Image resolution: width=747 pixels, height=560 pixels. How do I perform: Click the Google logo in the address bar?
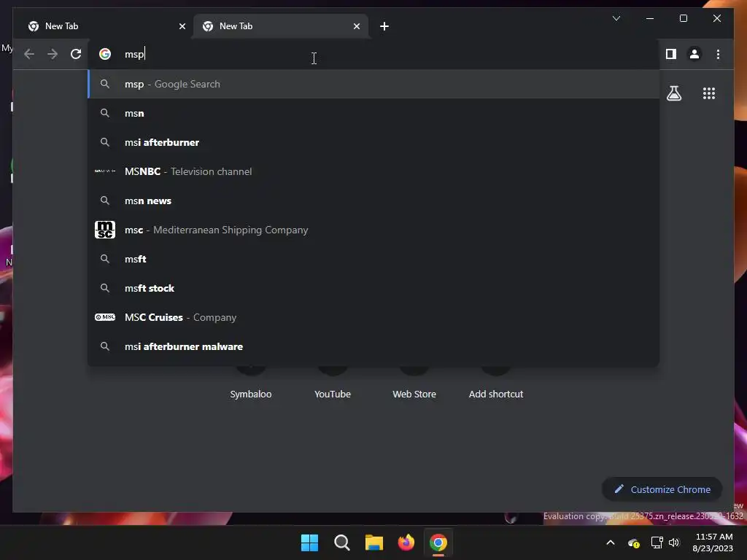tap(105, 54)
